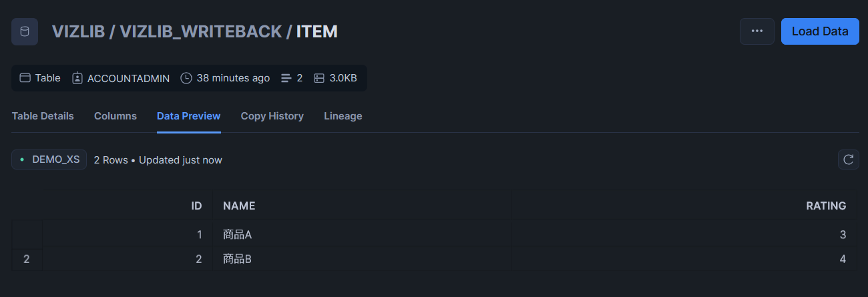Click the ACCOUNTADMIN role badge icon
This screenshot has height=297, width=868.
(x=77, y=78)
